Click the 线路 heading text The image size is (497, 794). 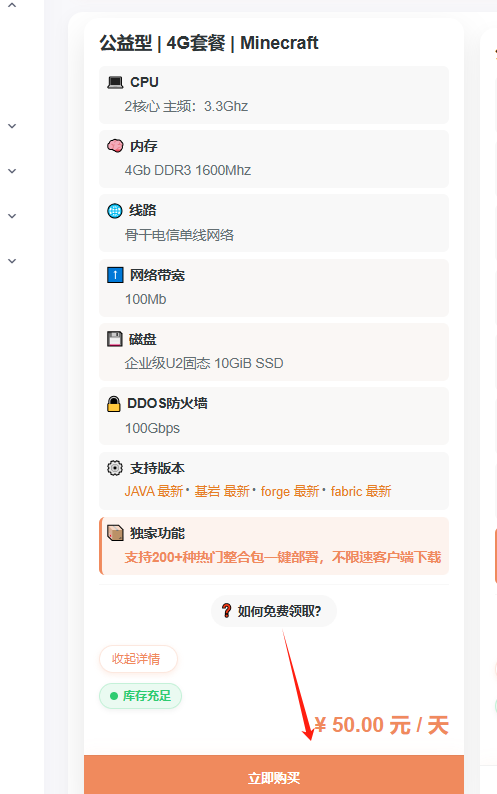point(143,210)
